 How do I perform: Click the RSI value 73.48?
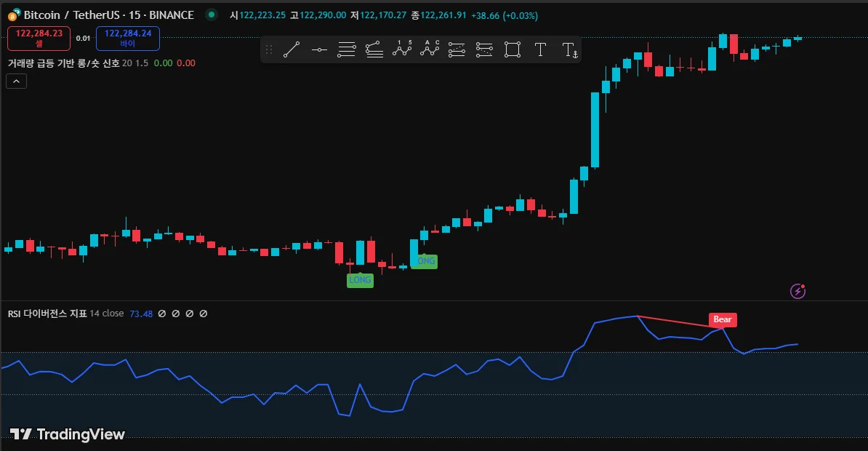pyautogui.click(x=141, y=314)
